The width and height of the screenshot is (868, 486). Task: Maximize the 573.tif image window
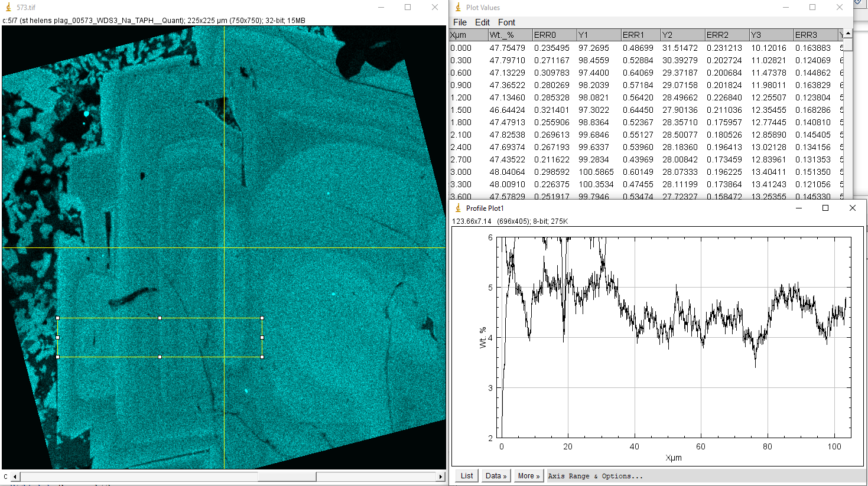tap(408, 7)
